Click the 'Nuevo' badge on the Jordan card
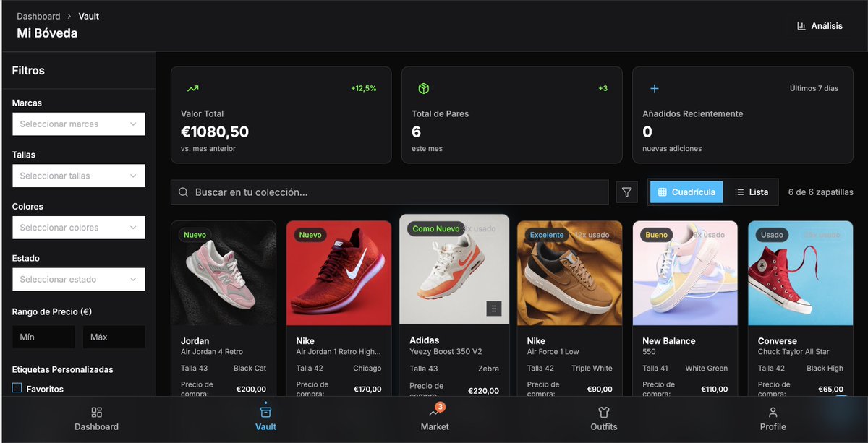Viewport: 868px width, 443px height. (195, 235)
